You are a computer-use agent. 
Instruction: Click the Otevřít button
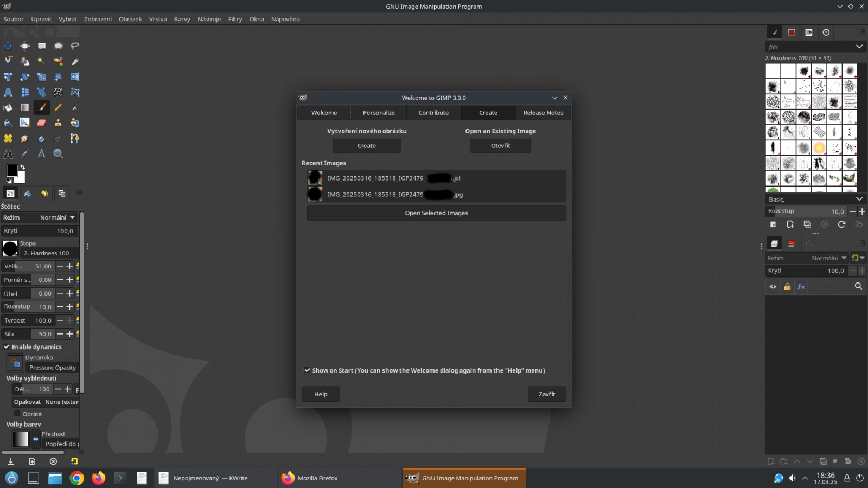click(500, 146)
